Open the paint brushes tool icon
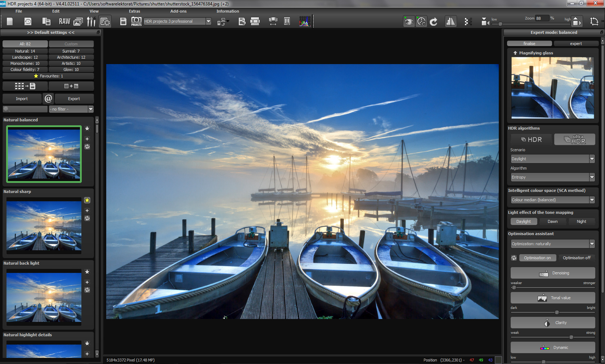Viewport: 605px width, 364px height. (x=91, y=22)
